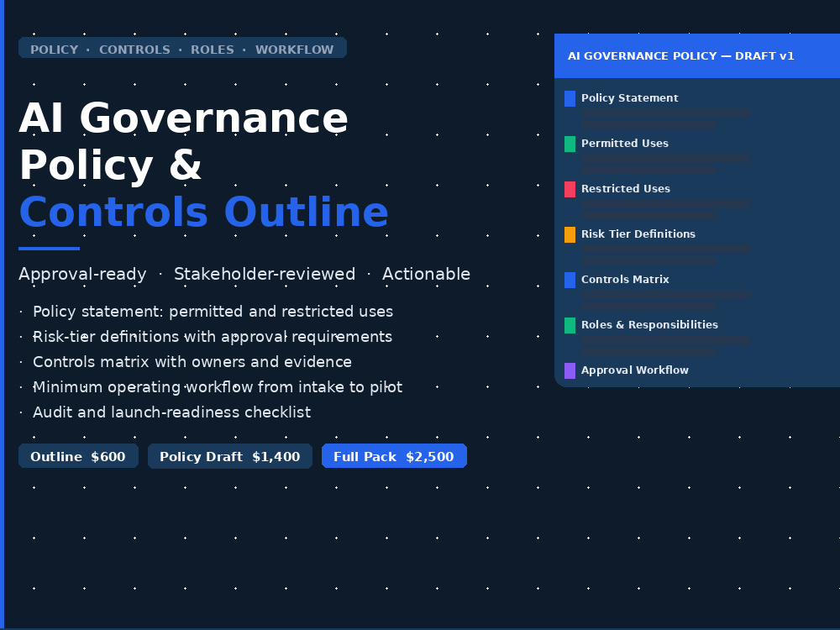Click the orange square beside Risk Tier Definitions

point(570,234)
